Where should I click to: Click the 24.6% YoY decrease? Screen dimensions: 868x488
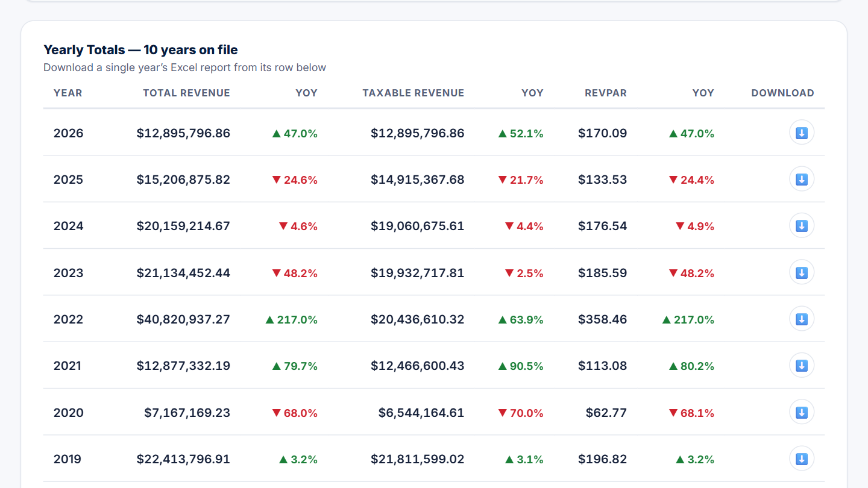(295, 180)
